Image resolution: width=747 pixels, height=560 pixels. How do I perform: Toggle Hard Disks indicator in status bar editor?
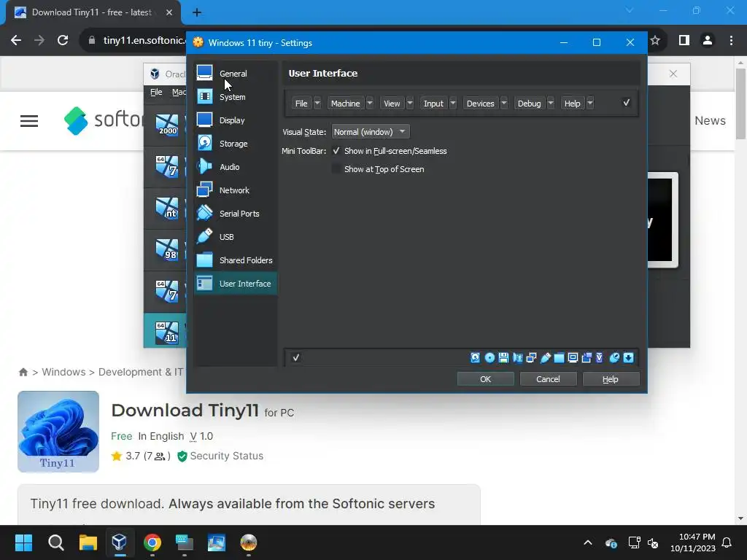click(475, 357)
